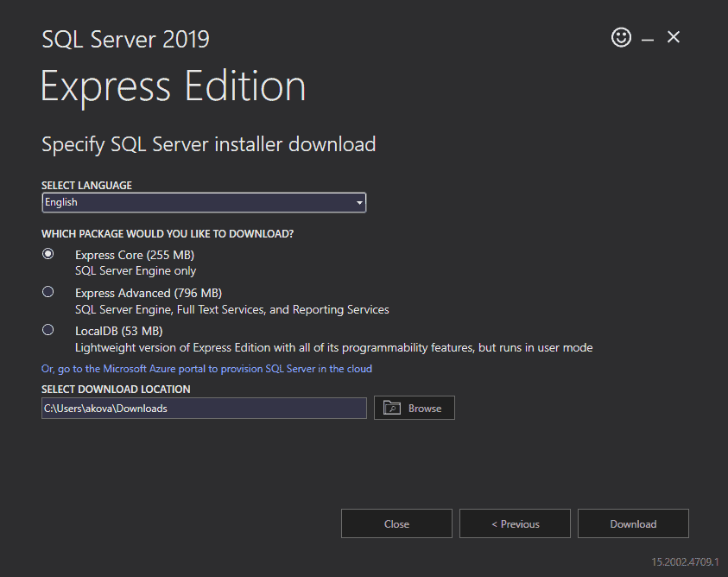Screen dimensions: 728x577
Task: Select the LocalDB (53 MB) package
Action: (47, 329)
